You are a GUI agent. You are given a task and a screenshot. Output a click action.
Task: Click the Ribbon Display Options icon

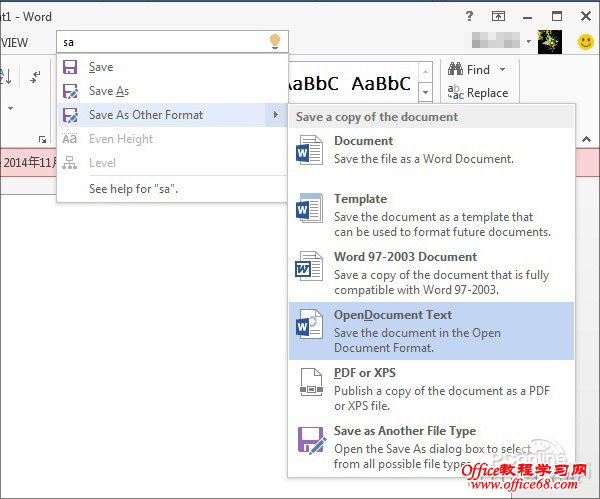coord(498,16)
